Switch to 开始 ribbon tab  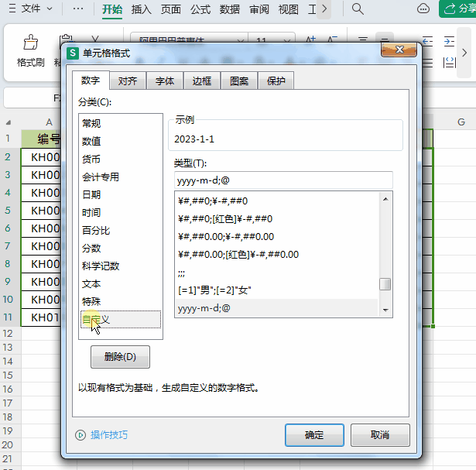112,9
